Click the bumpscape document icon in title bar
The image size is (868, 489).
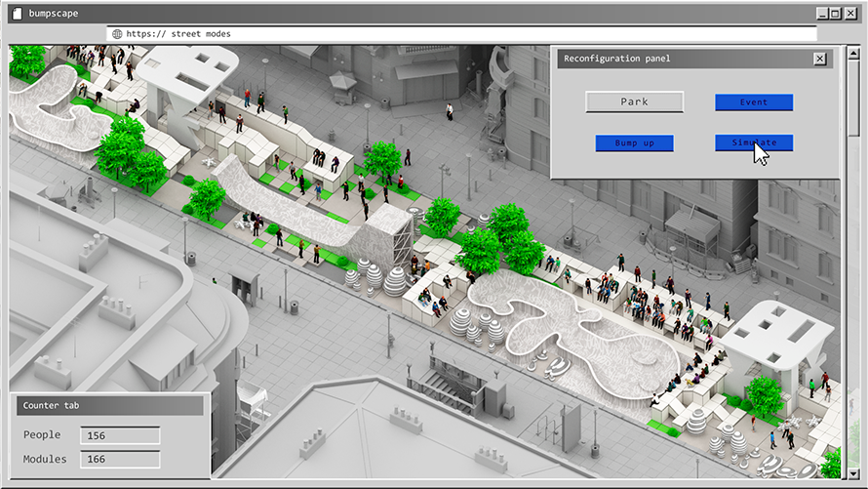[x=18, y=14]
